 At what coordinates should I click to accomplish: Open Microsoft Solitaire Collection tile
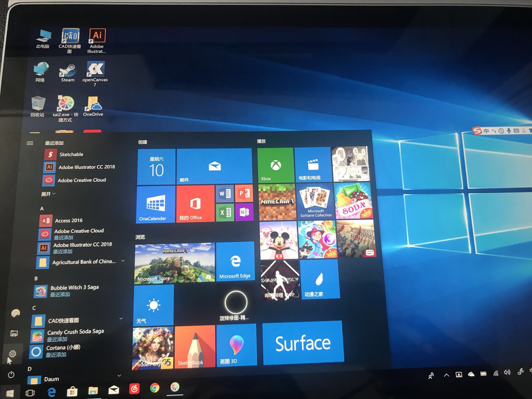click(x=315, y=201)
